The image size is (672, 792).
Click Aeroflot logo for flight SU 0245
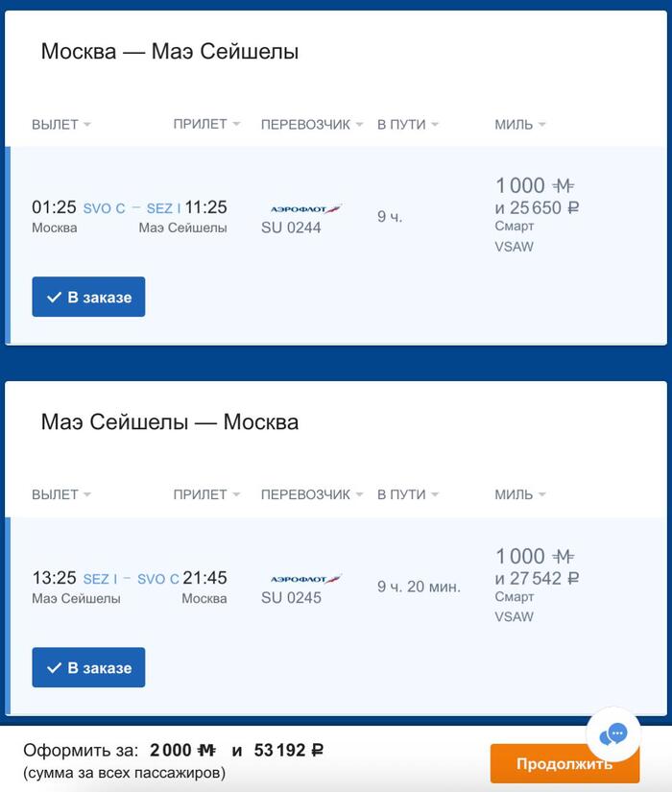pyautogui.click(x=306, y=579)
